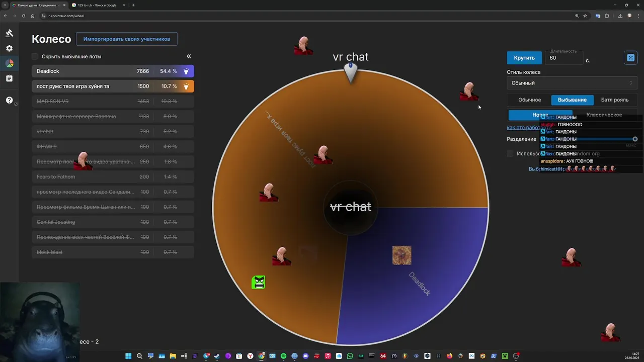Image resolution: width=644 pixels, height=362 pixels.
Task: Click the 'Длительность' input showing 60
Action: [x=563, y=58]
